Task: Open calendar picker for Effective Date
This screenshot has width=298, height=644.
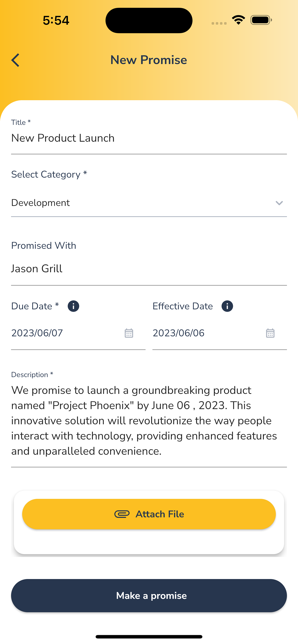Action: pyautogui.click(x=270, y=333)
